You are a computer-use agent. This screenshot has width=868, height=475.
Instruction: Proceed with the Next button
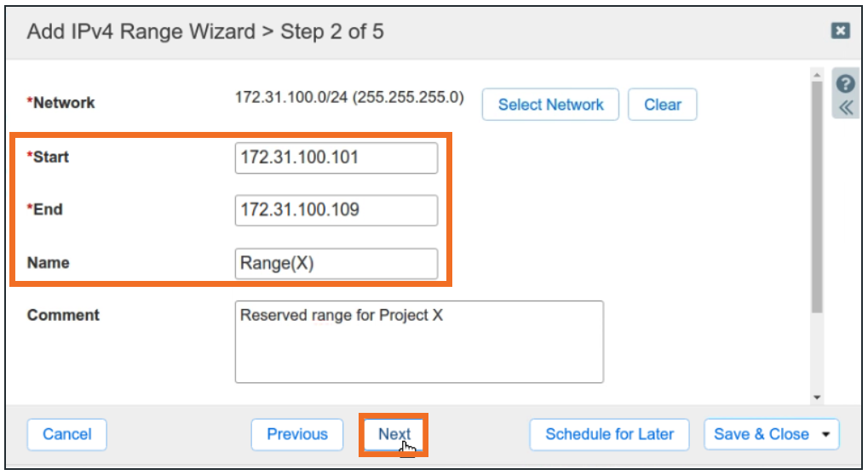pos(394,434)
